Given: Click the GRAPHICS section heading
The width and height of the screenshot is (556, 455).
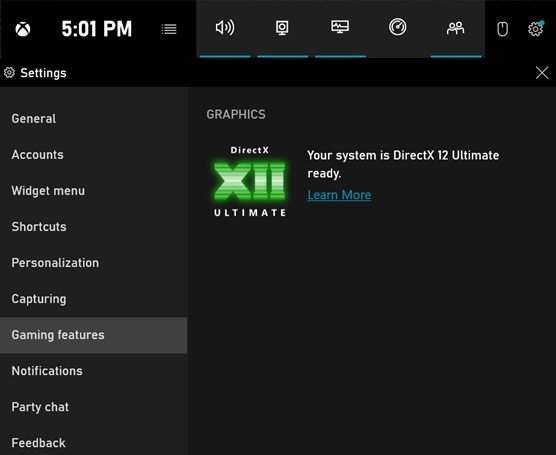Looking at the screenshot, I should 236,115.
